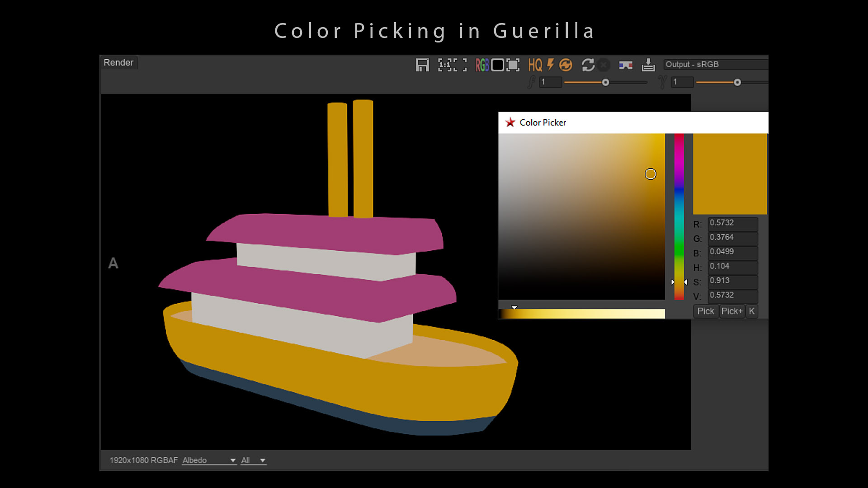Click the exposure value field

[550, 82]
